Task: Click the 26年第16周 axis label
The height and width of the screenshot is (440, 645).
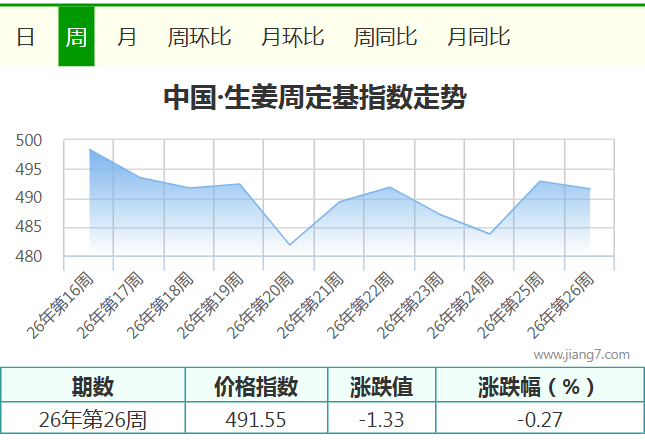Action: pos(60,305)
